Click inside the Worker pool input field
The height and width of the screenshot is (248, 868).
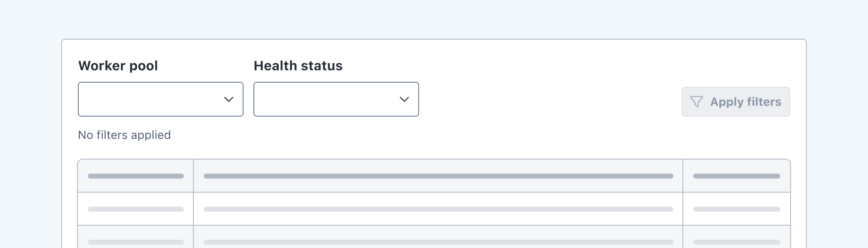(x=145, y=99)
